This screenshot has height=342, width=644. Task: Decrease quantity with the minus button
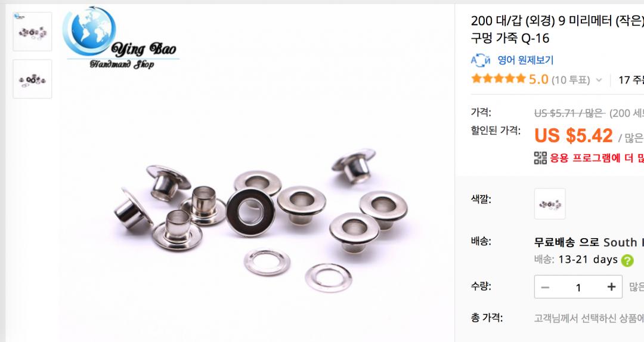pos(545,287)
